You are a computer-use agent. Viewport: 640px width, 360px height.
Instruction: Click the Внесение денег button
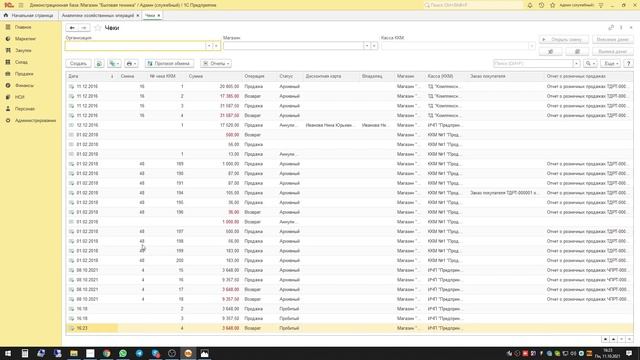[613, 40]
